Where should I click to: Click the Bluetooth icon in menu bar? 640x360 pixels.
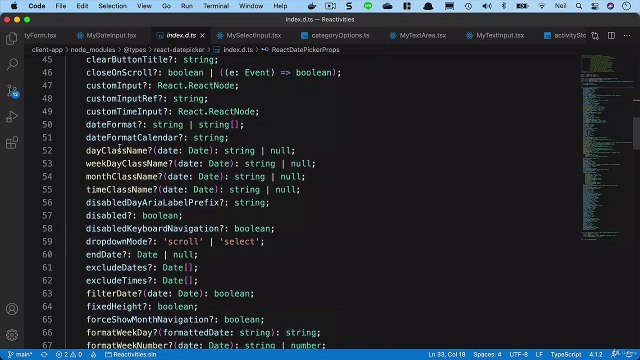click(504, 6)
